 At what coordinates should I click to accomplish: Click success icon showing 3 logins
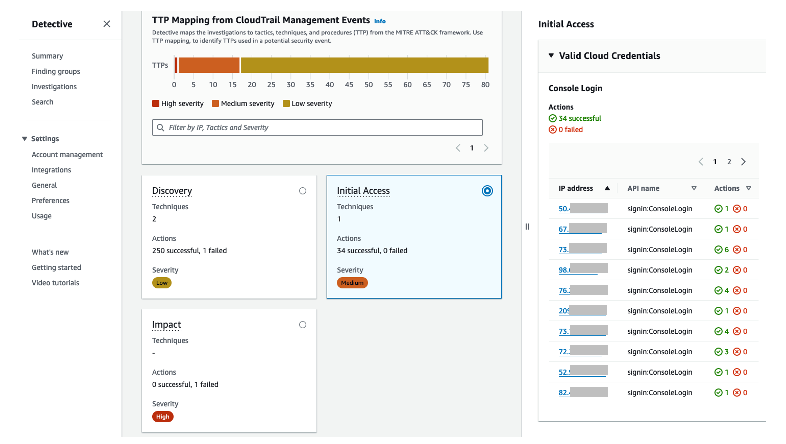pos(718,352)
